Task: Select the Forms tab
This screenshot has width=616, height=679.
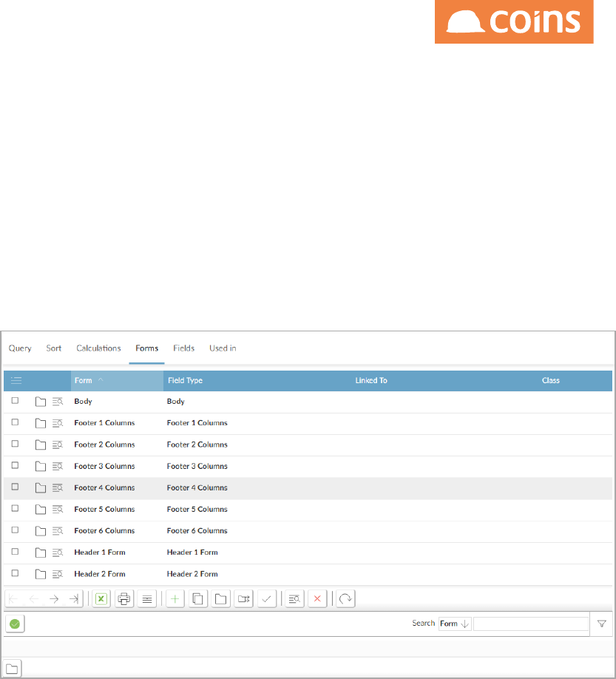Action: pyautogui.click(x=146, y=348)
